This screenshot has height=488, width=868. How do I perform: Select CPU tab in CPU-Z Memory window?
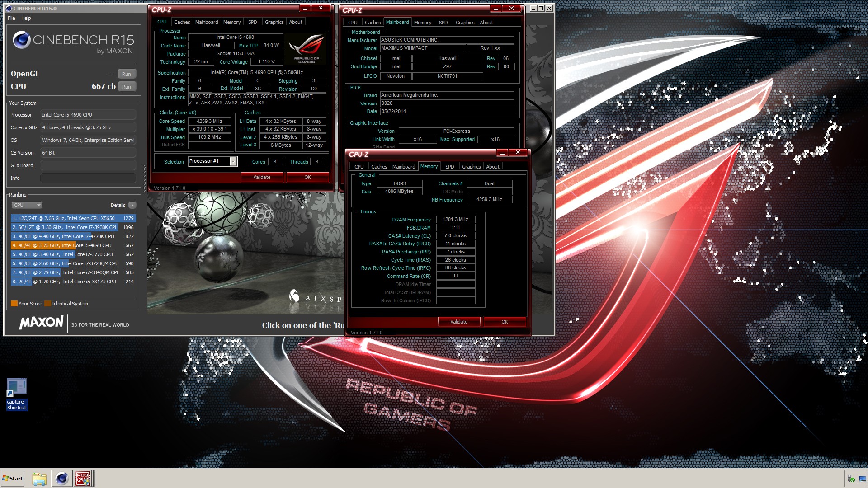point(359,167)
